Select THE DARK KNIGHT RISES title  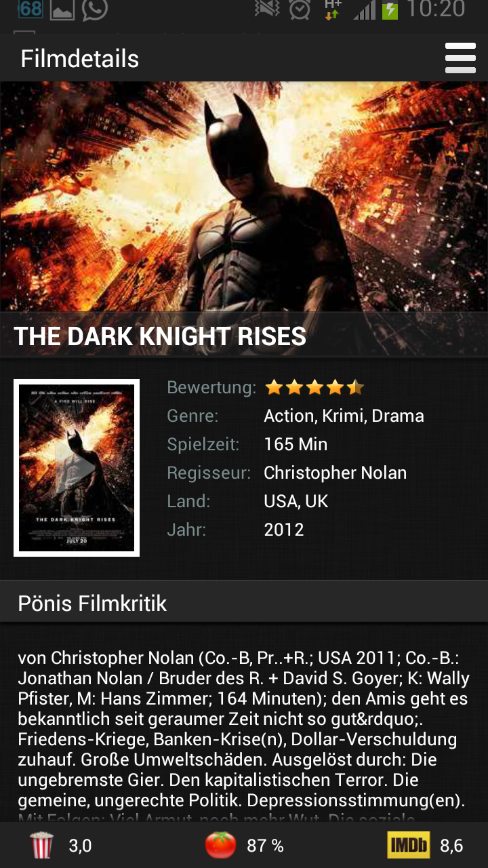click(x=160, y=336)
